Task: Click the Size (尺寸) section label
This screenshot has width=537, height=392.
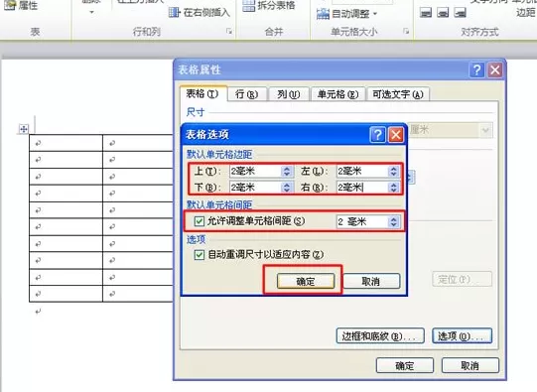Action: [x=196, y=112]
